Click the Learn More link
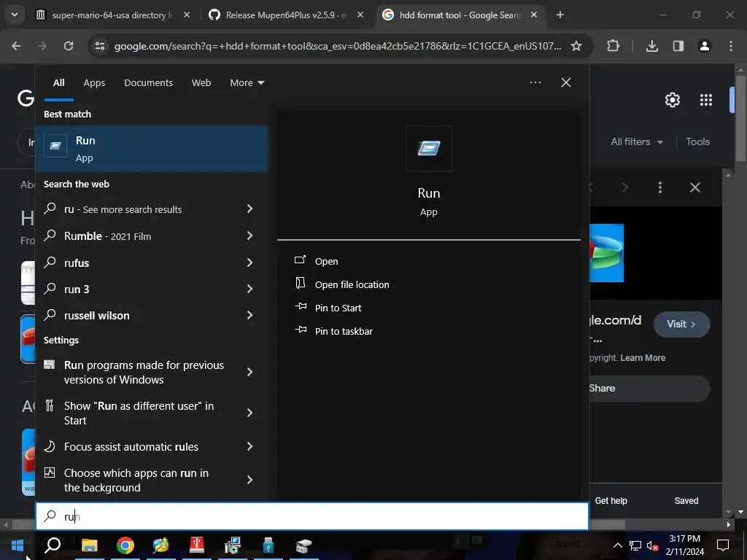Image resolution: width=747 pixels, height=560 pixels. pos(642,357)
